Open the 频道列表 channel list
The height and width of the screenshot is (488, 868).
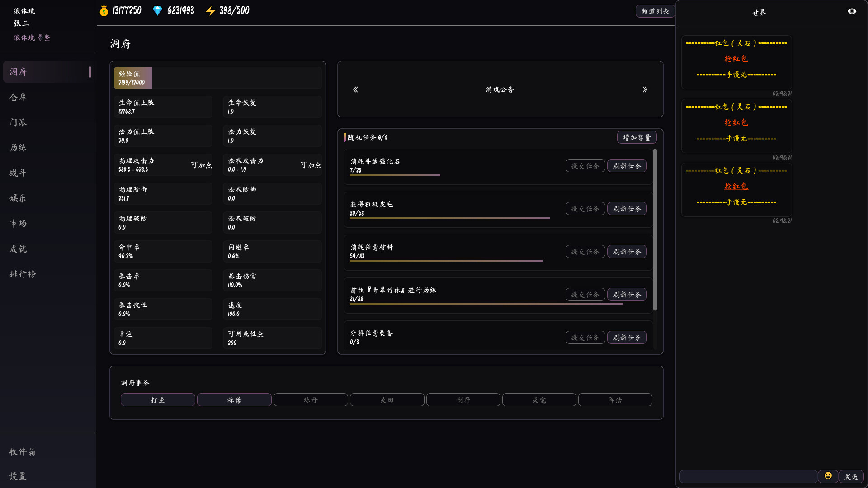[x=655, y=11]
